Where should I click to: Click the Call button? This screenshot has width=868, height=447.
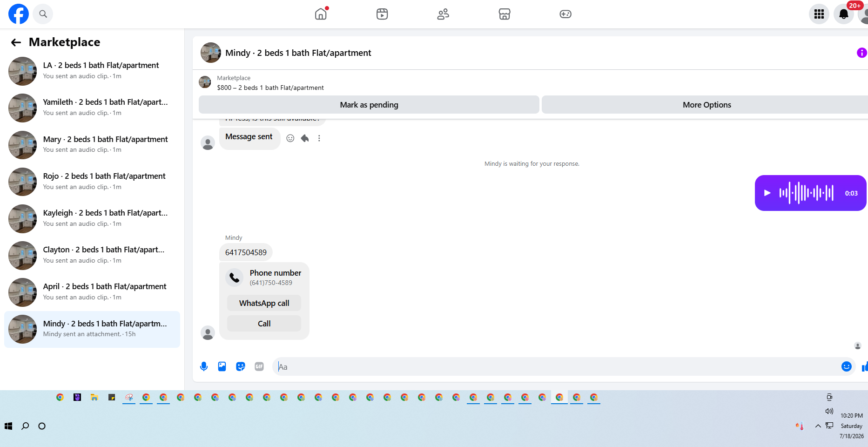coord(264,324)
